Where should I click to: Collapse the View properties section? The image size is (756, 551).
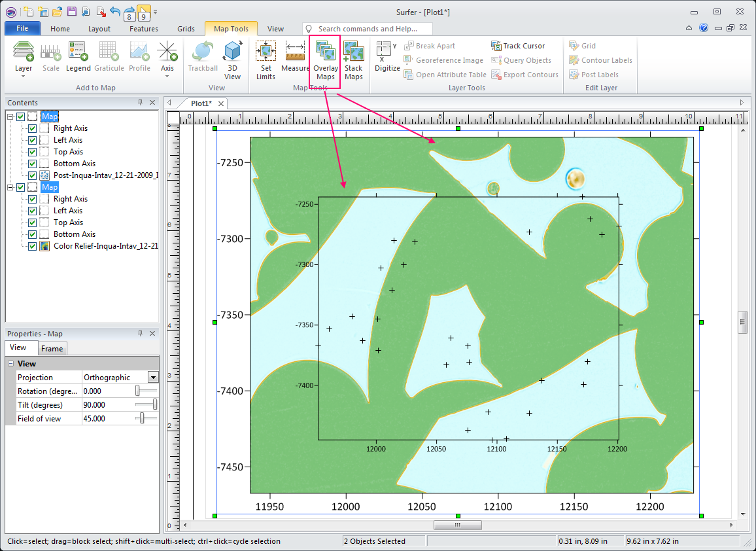[x=10, y=364]
